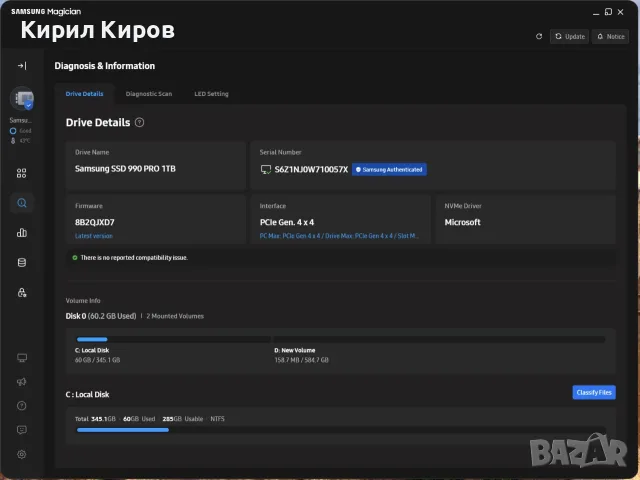The width and height of the screenshot is (640, 480).
Task: Switch to the Drive Details tab
Action: pyautogui.click(x=84, y=93)
